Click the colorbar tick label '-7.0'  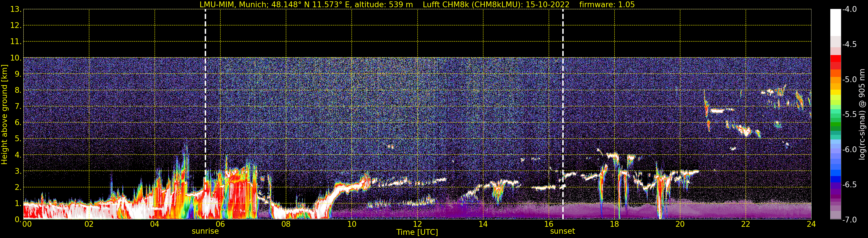tap(850, 220)
